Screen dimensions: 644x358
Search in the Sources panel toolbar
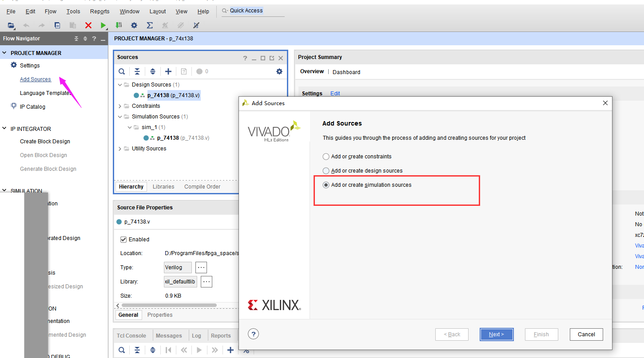122,71
